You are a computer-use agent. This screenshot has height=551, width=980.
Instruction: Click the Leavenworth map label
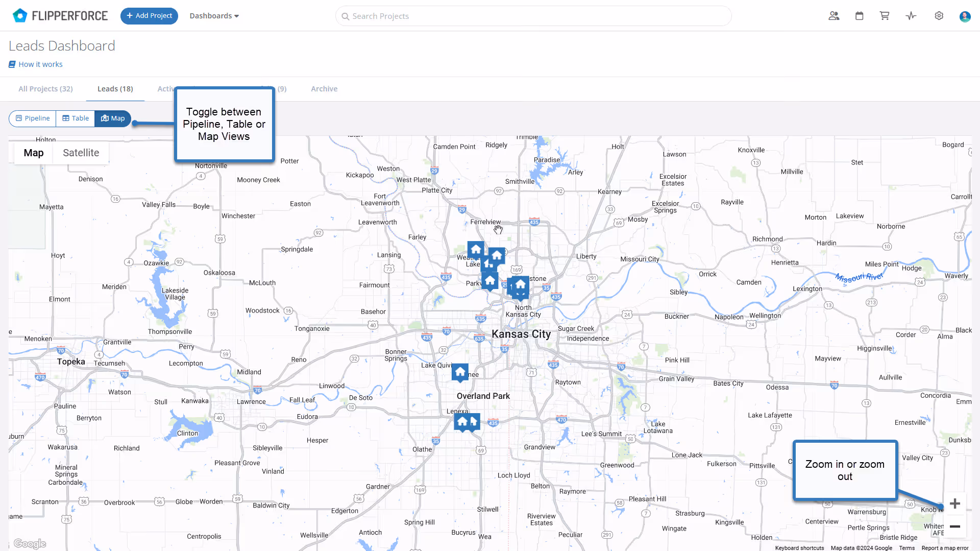tap(378, 222)
